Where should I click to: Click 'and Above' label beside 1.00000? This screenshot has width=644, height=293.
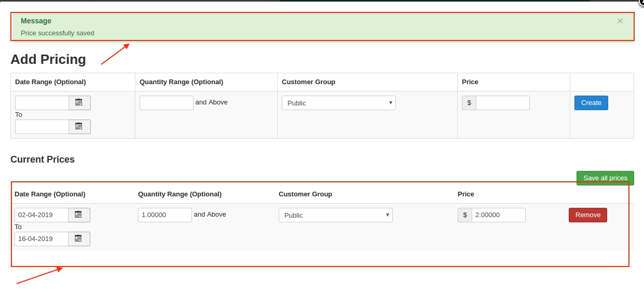210,215
